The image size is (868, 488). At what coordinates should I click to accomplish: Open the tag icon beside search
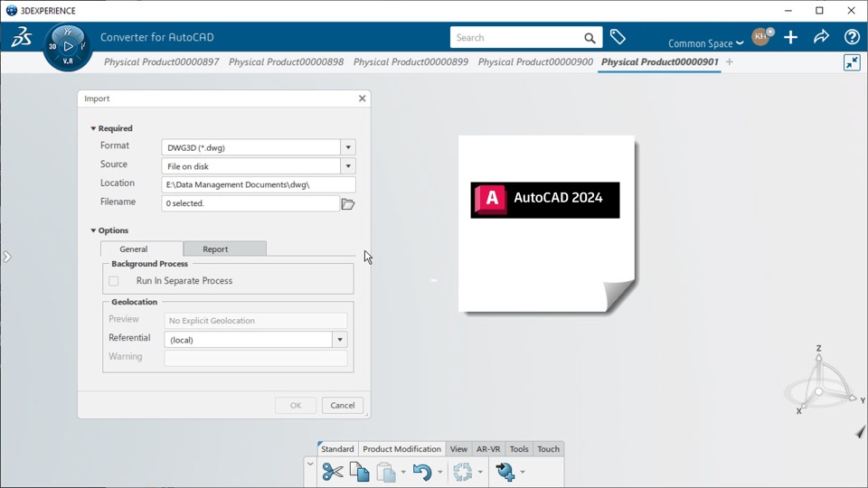pyautogui.click(x=618, y=37)
